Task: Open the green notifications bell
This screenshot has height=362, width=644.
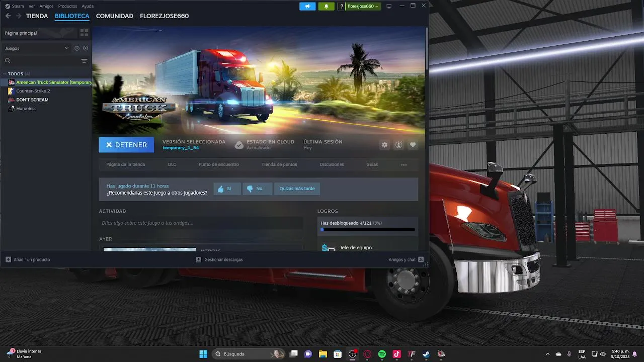Action: 326,6
